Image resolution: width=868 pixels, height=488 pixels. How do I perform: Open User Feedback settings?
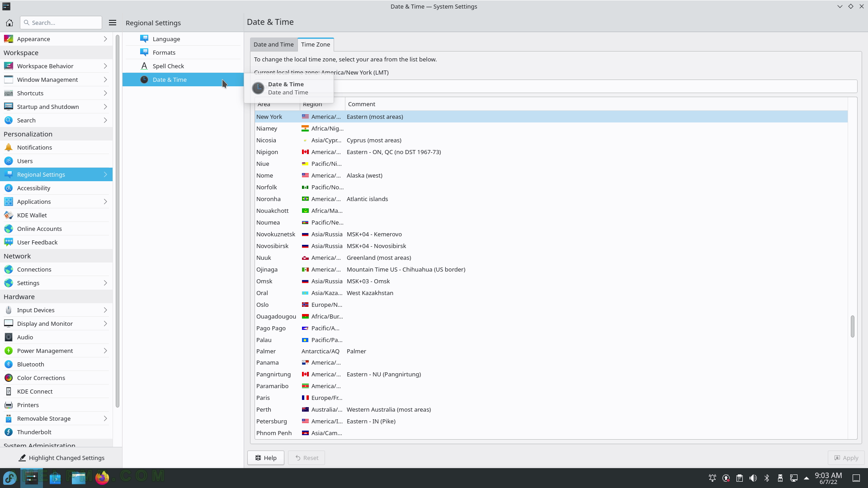coord(56,242)
